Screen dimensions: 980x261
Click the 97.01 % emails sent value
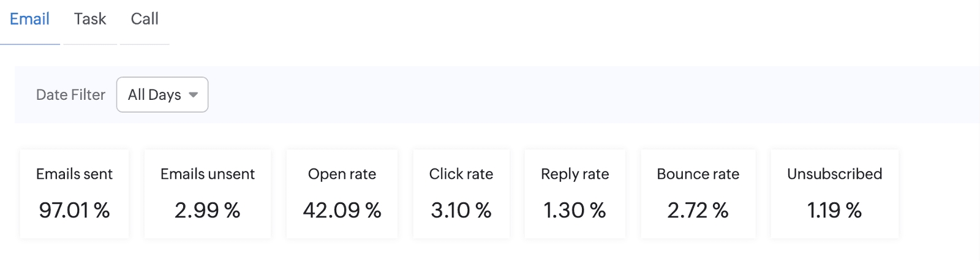point(74,210)
